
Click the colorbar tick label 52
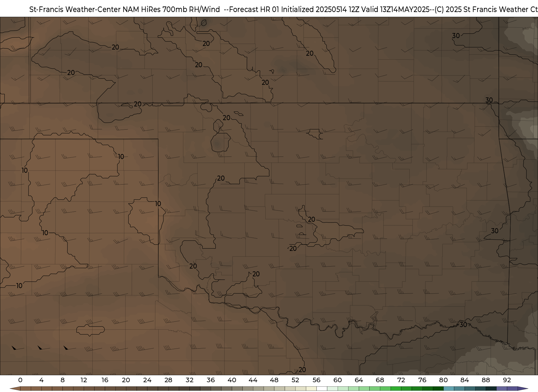[295, 380]
